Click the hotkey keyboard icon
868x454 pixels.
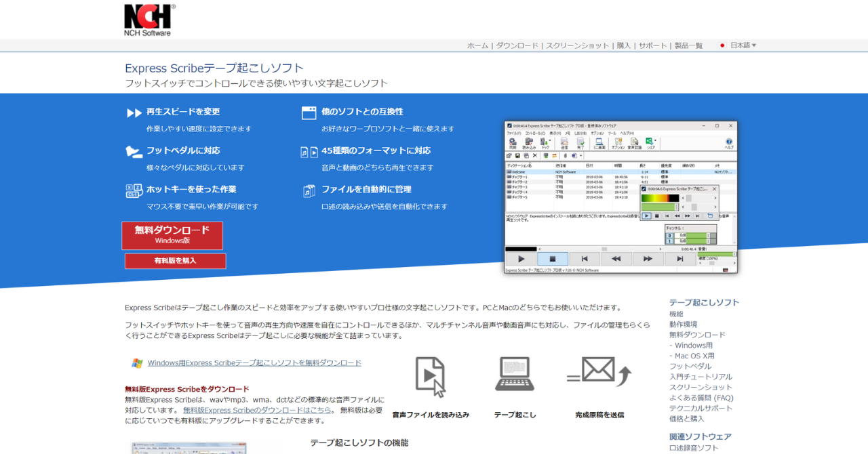(134, 190)
